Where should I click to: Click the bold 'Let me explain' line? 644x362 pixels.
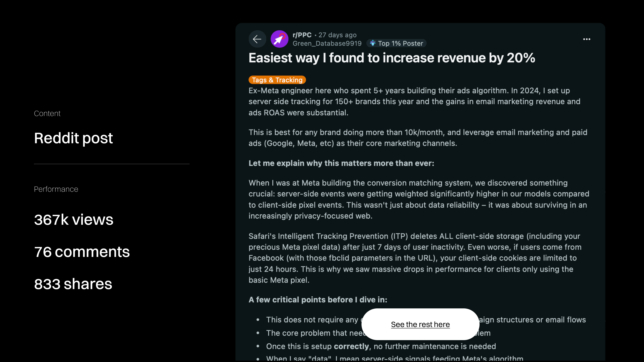(x=341, y=163)
